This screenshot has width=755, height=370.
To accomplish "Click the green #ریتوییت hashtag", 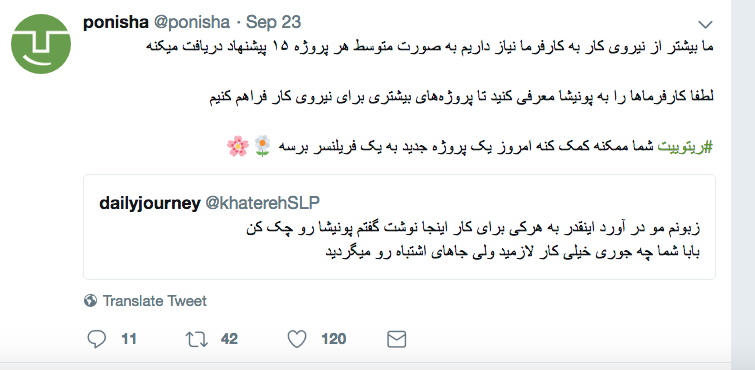I will coord(685,147).
